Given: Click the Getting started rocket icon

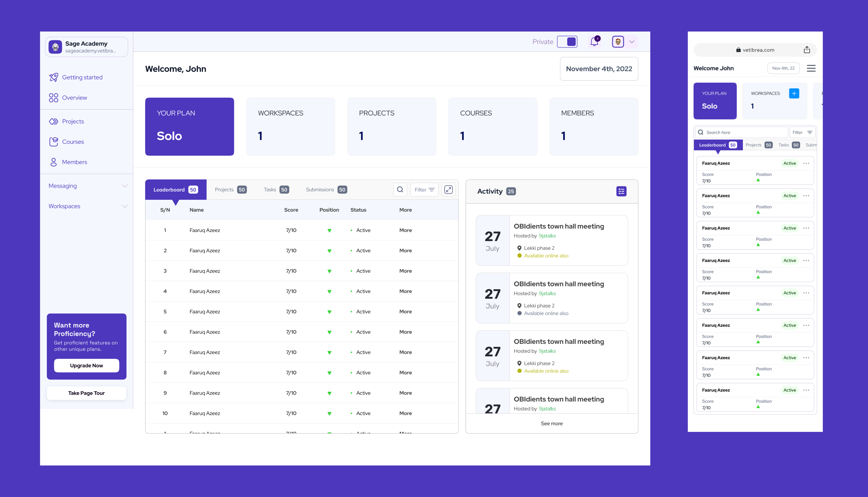Looking at the screenshot, I should coord(53,77).
